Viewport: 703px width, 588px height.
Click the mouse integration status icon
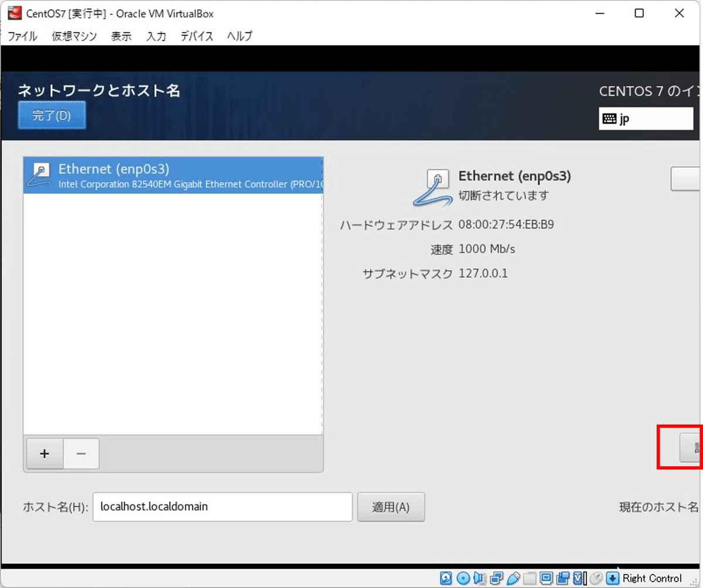596,579
